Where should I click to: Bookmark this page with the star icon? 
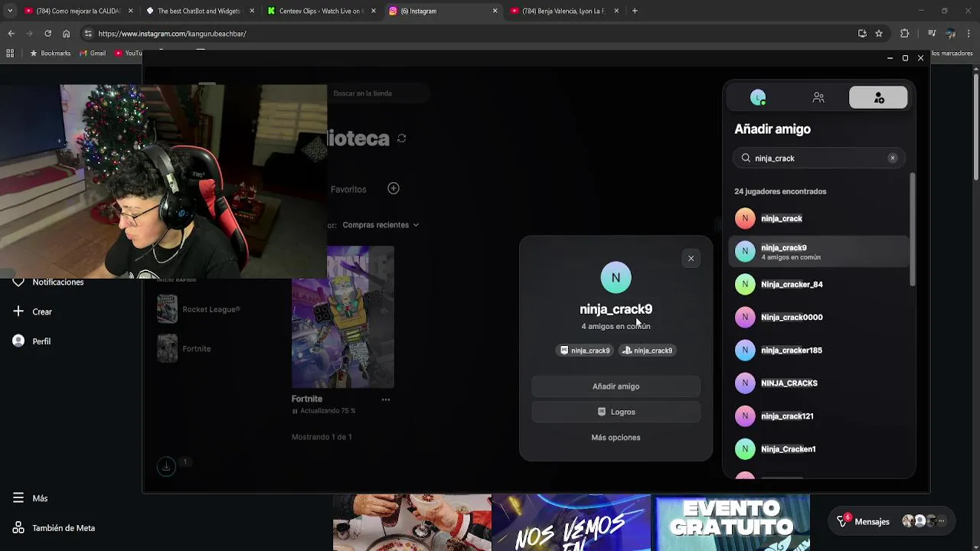coord(879,34)
